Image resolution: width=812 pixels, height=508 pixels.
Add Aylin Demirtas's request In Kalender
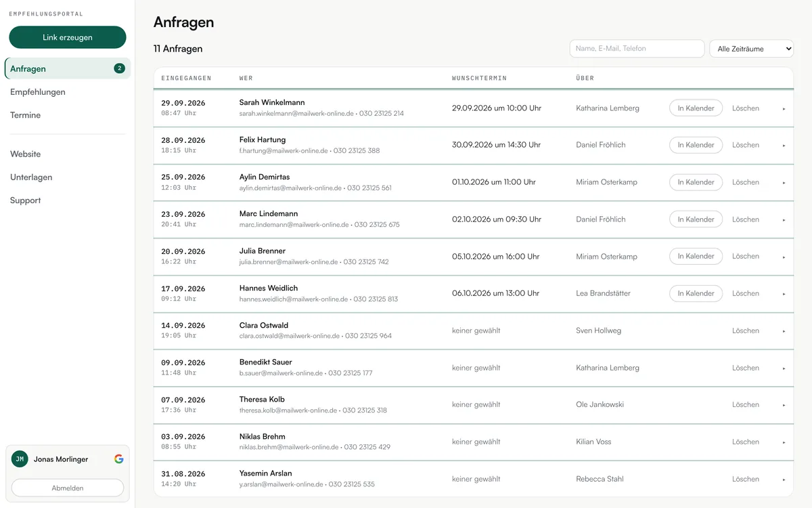(x=696, y=182)
